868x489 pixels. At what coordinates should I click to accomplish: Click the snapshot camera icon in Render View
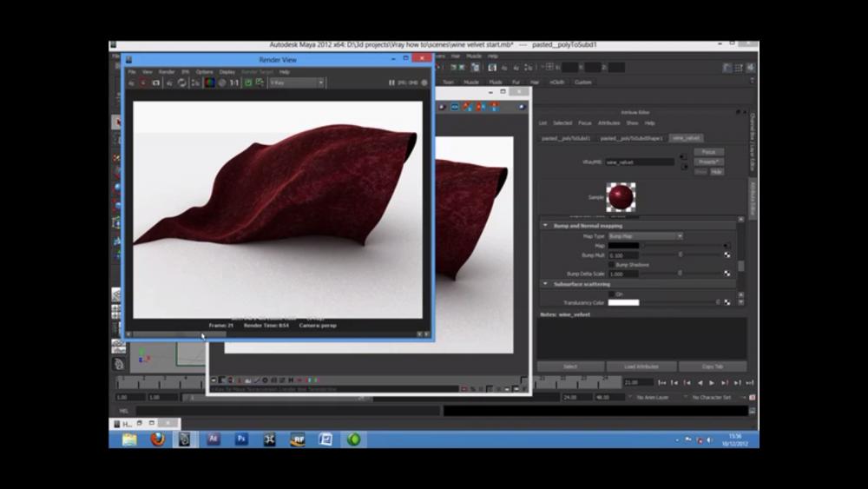pos(156,83)
